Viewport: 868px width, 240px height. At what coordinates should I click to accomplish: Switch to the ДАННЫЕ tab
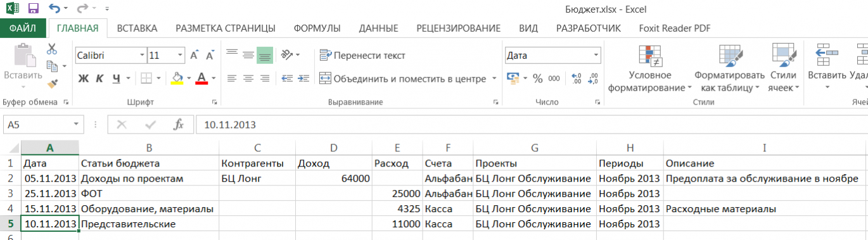click(378, 28)
